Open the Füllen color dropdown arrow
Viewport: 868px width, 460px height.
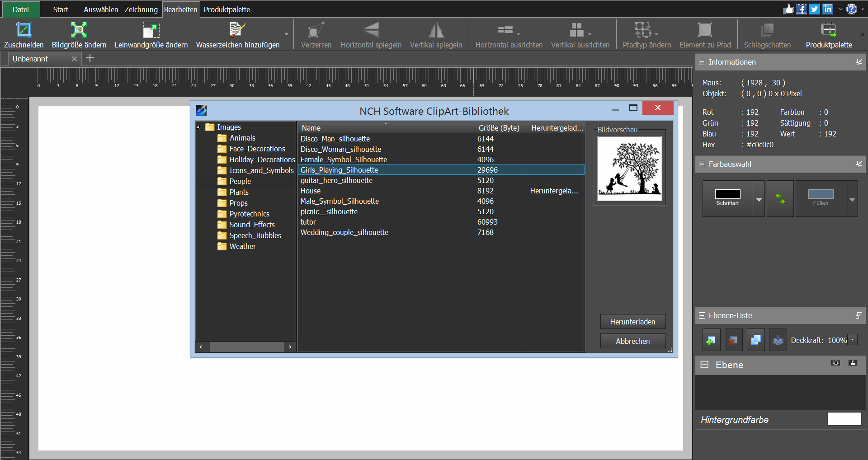(852, 199)
